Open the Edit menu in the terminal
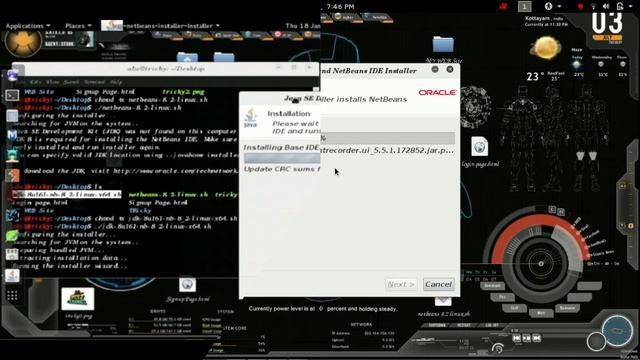Image resolution: width=640 pixels, height=360 pixels. pos(36,82)
